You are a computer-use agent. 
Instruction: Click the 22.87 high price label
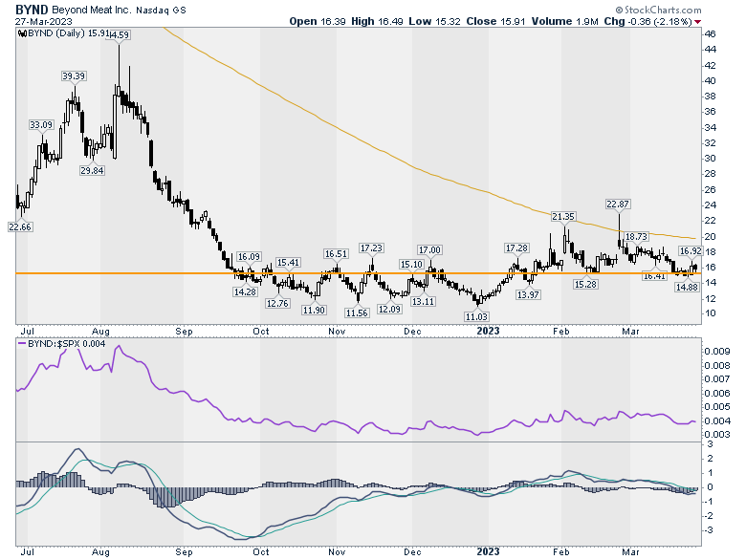point(618,204)
